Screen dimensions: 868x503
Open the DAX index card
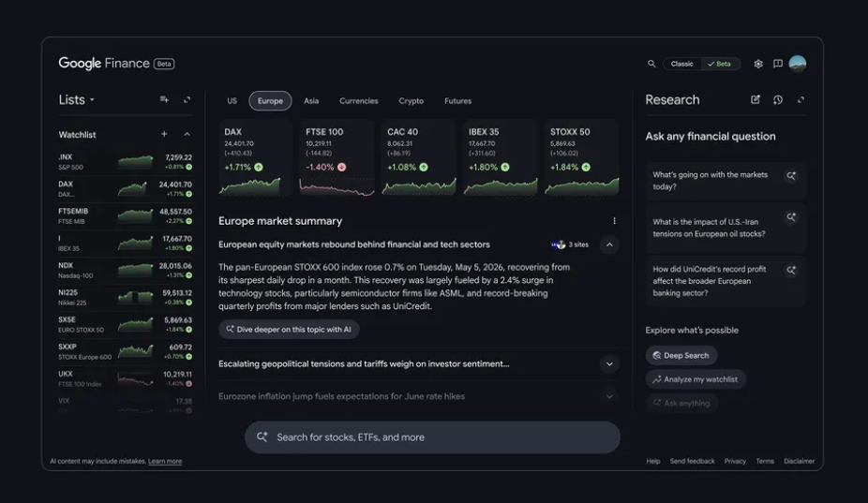[255, 158]
